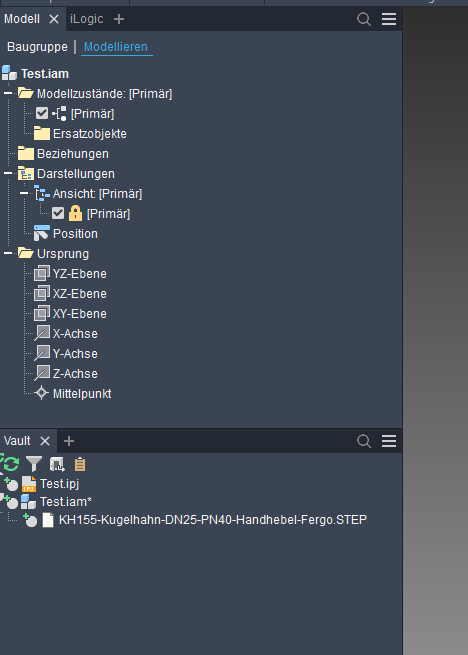Switch to the iLogic tab
The width and height of the screenshot is (468, 655).
[x=86, y=19]
